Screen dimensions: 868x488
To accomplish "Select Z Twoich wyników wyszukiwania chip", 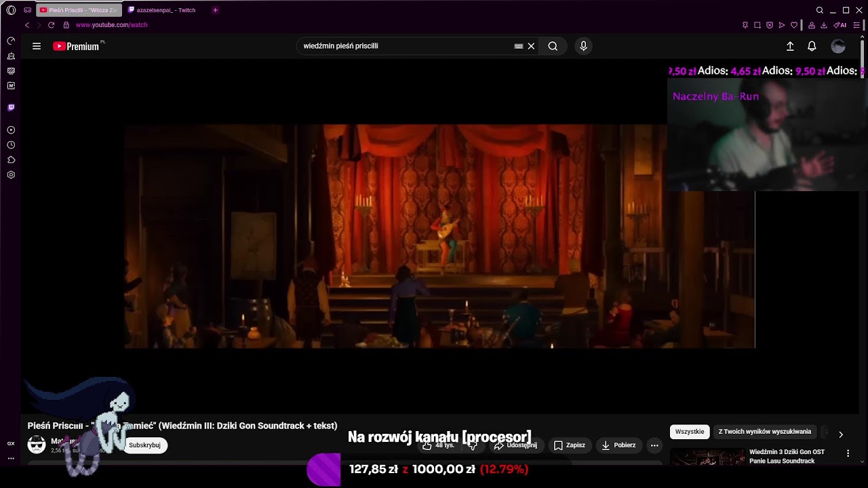I will point(765,432).
